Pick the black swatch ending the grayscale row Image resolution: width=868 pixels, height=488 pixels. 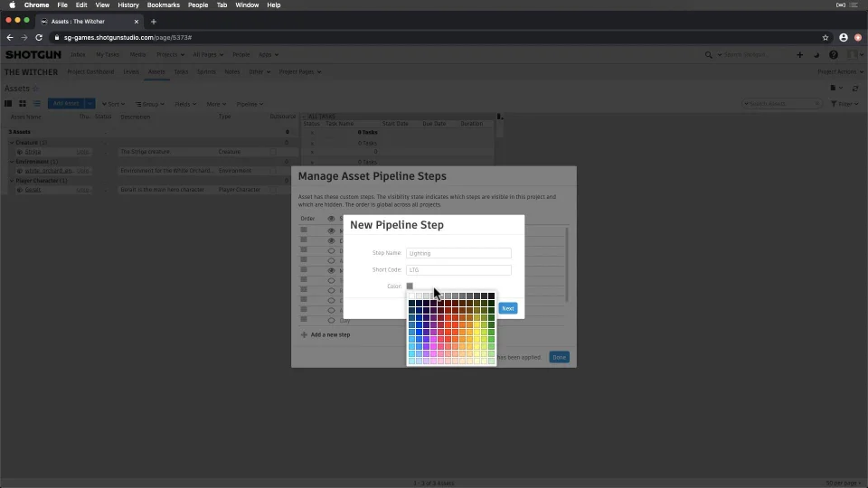point(491,296)
